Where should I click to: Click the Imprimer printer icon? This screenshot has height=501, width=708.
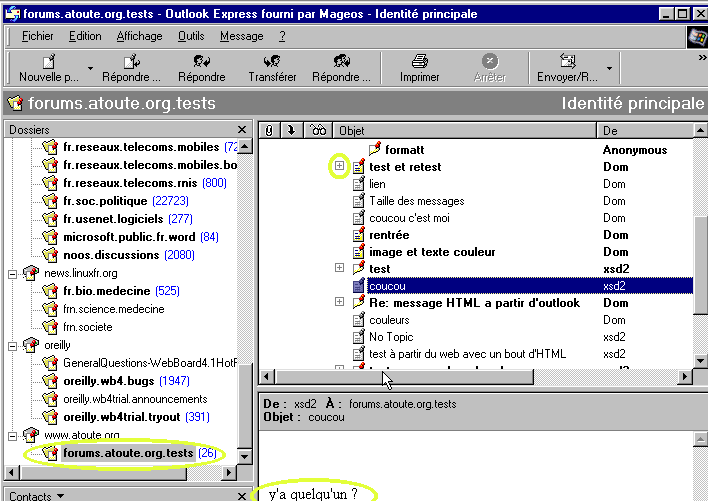point(419,61)
